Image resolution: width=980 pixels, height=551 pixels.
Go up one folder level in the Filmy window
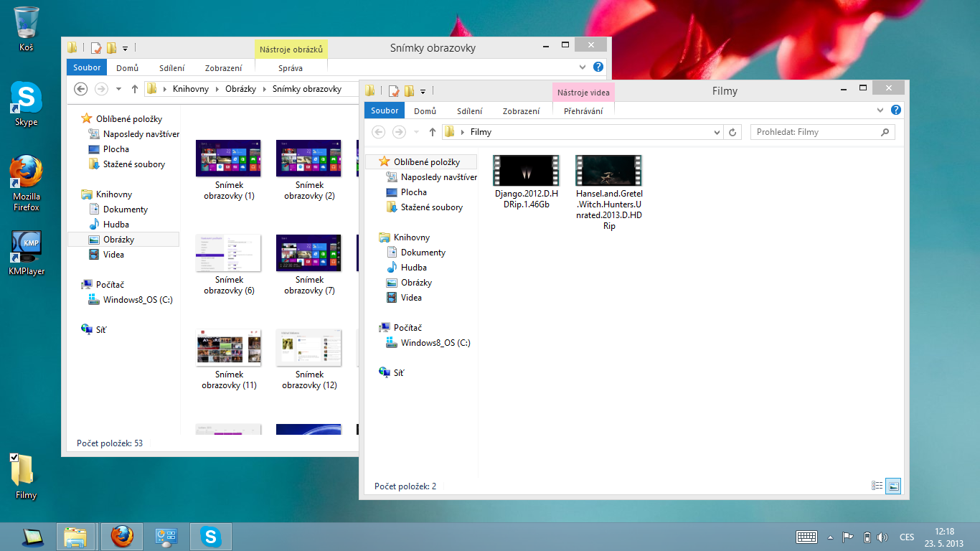[x=433, y=132]
